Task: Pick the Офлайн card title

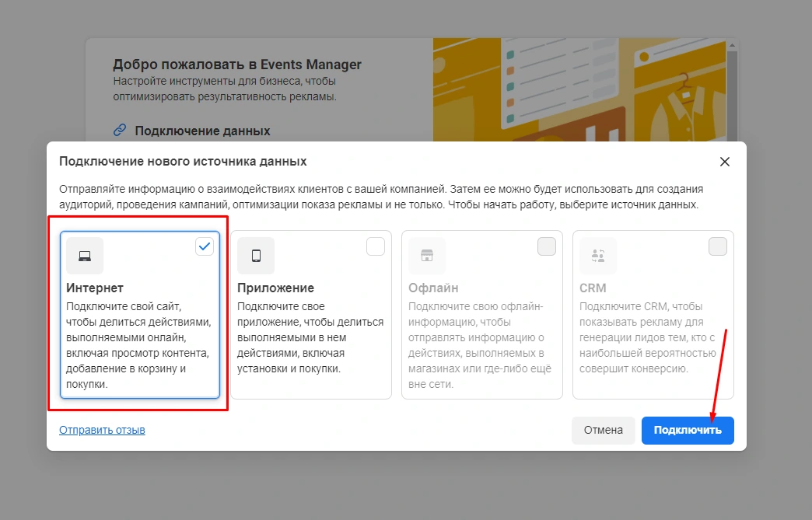Action: point(433,288)
